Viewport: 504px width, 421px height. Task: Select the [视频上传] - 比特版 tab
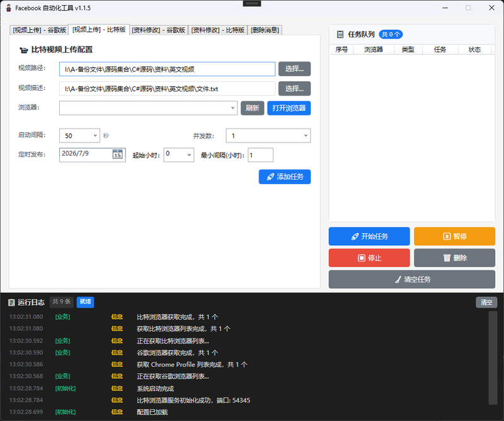pyautogui.click(x=99, y=30)
